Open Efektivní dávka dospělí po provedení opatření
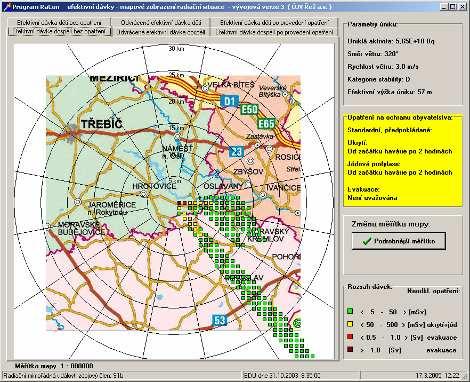470x382 pixels. 275,32
